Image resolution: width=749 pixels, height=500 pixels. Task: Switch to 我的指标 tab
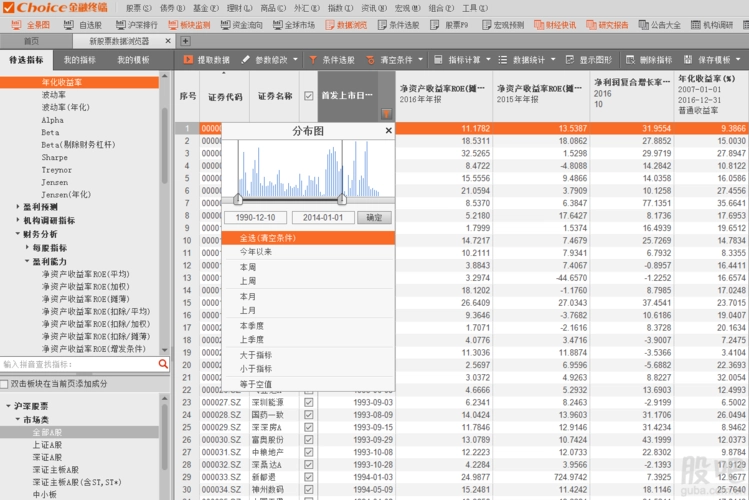[x=80, y=60]
